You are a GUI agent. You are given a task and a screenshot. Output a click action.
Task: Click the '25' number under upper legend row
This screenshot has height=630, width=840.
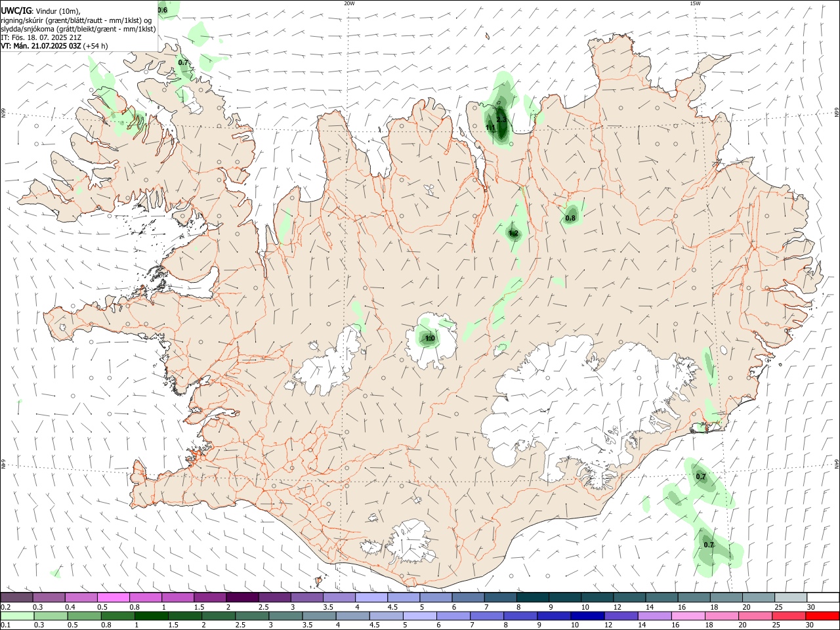tap(778, 607)
